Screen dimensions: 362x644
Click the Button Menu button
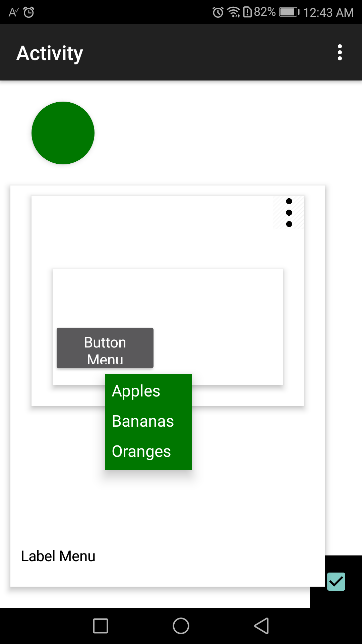click(105, 348)
